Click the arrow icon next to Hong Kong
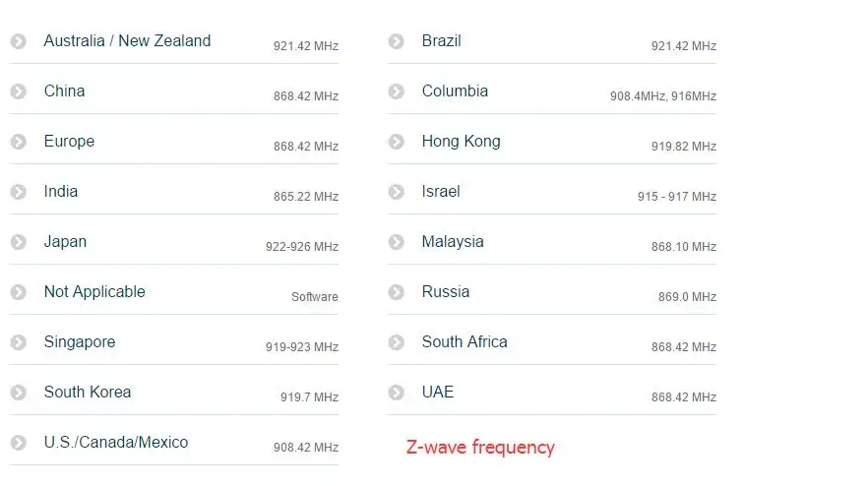This screenshot has height=486, width=868. tap(396, 142)
